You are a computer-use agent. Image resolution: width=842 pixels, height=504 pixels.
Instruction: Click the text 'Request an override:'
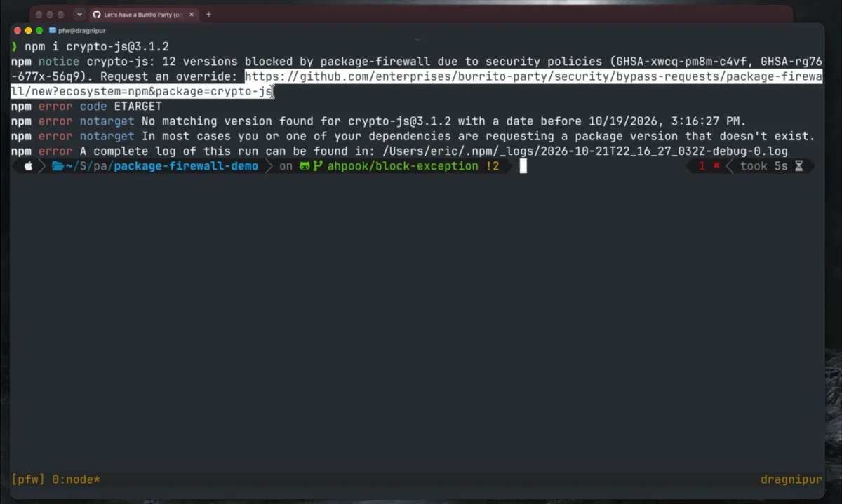(168, 76)
